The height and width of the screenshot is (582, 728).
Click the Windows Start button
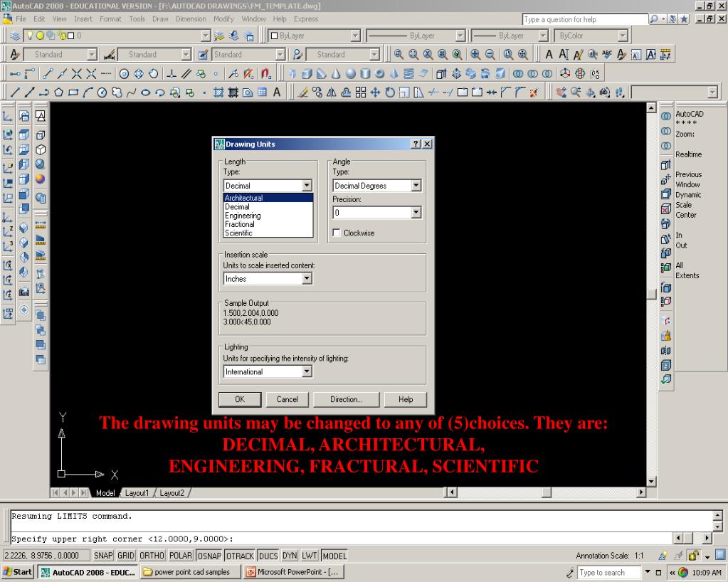[18, 572]
